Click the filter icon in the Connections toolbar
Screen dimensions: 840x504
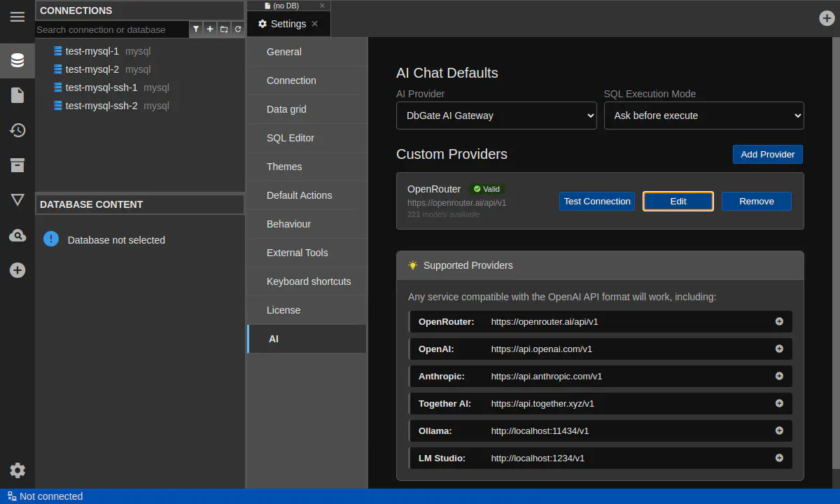196,29
